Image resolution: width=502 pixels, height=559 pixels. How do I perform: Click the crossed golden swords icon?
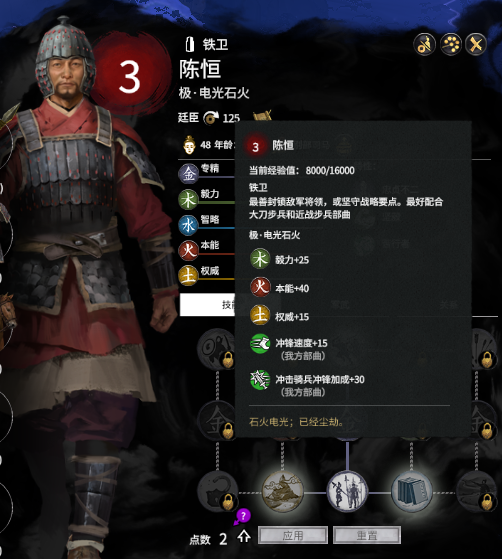click(x=476, y=45)
